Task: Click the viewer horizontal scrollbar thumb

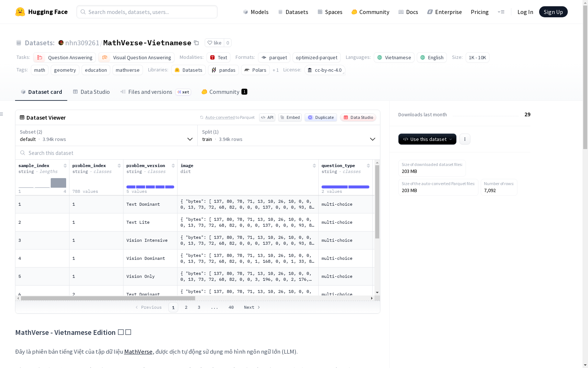Action: click(108, 298)
